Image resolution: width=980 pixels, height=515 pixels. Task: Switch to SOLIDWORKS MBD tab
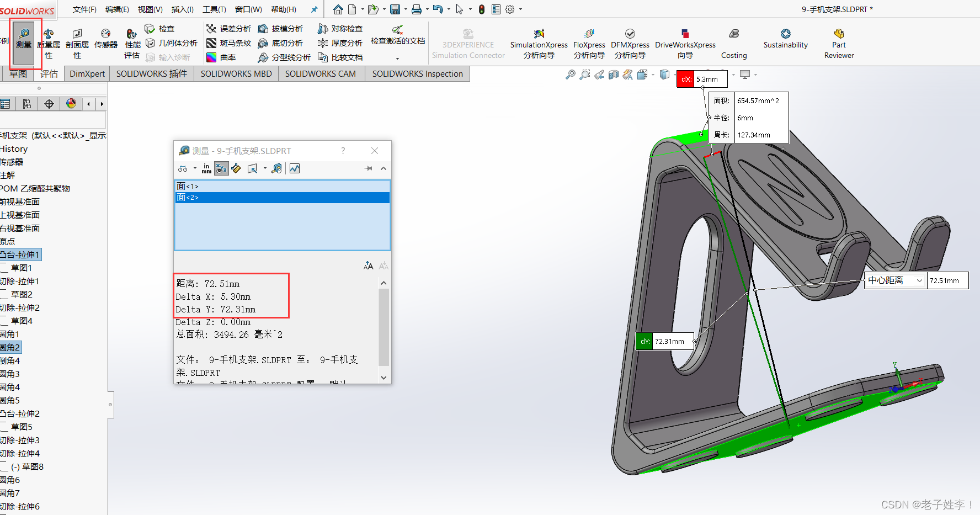236,74
